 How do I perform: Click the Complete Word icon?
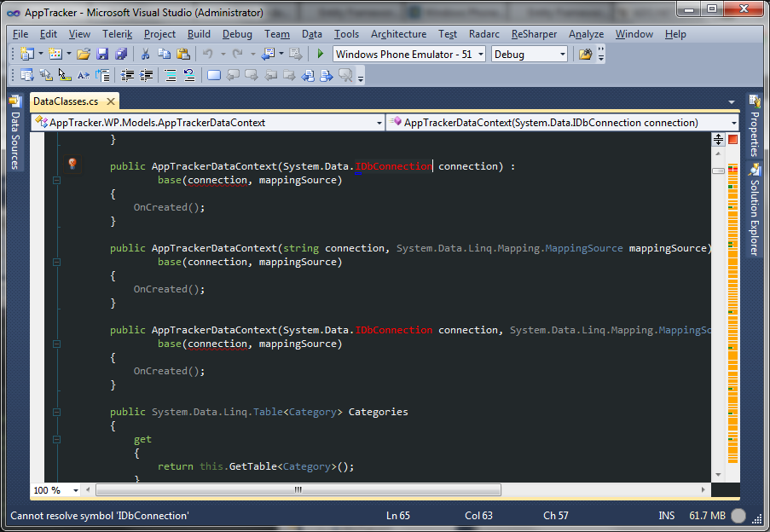[84, 75]
